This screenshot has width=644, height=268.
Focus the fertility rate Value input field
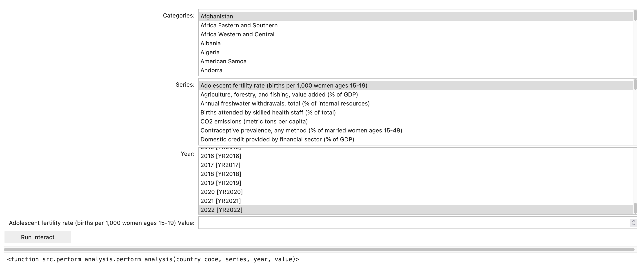coord(413,223)
